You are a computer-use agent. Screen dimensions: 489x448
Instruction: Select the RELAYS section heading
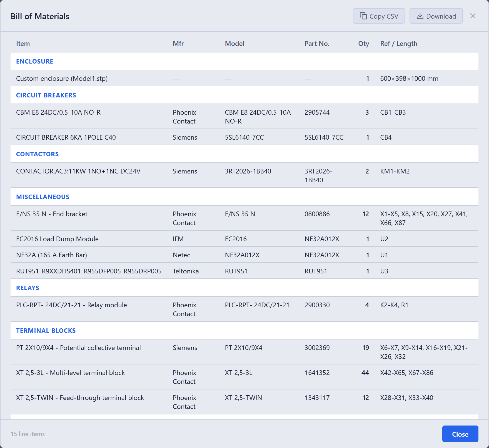click(28, 288)
